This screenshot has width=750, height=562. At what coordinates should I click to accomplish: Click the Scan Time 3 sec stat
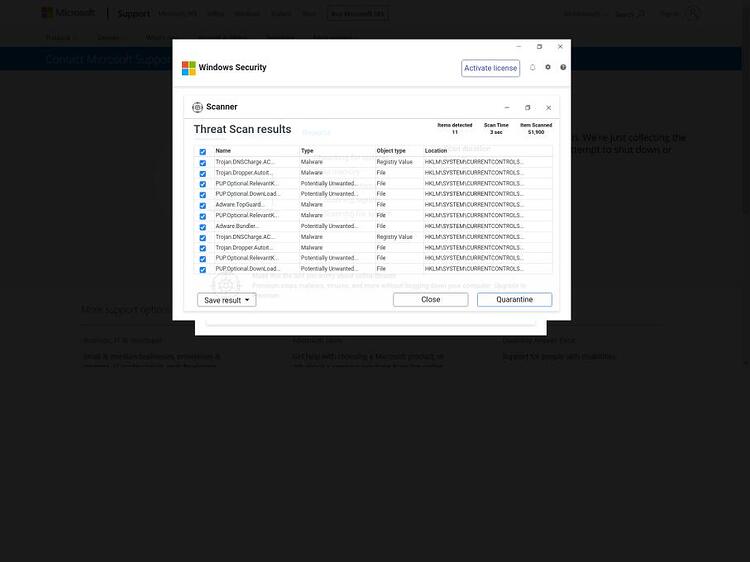[x=496, y=129]
